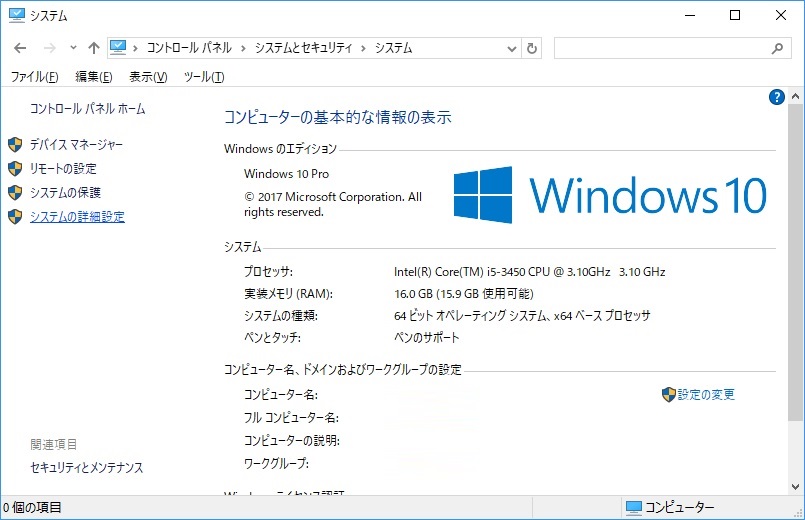Open システムの保護 link
Viewport: 805px width, 520px height.
[65, 192]
